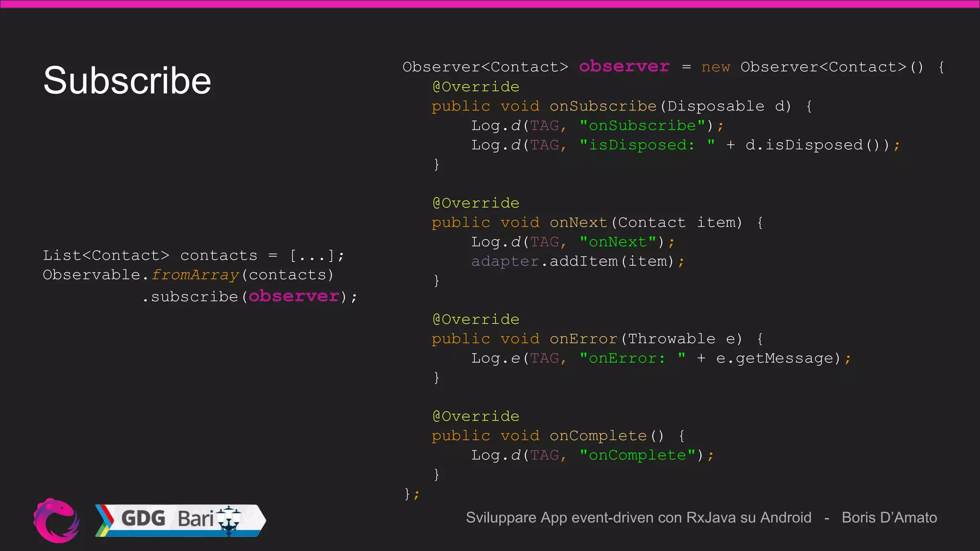Viewport: 980px width, 551px height.
Task: Select the line "List<Contact> contacts = [...];"
Action: click(x=193, y=256)
